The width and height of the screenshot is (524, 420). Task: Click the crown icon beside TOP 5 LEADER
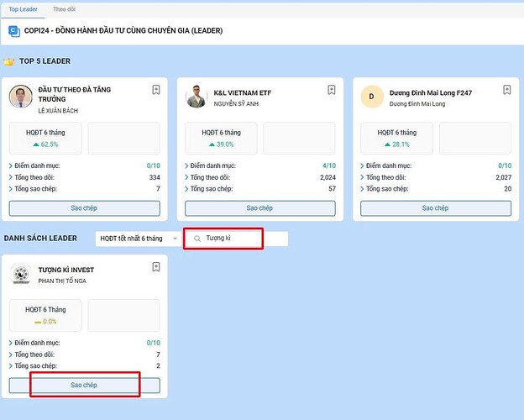8,61
